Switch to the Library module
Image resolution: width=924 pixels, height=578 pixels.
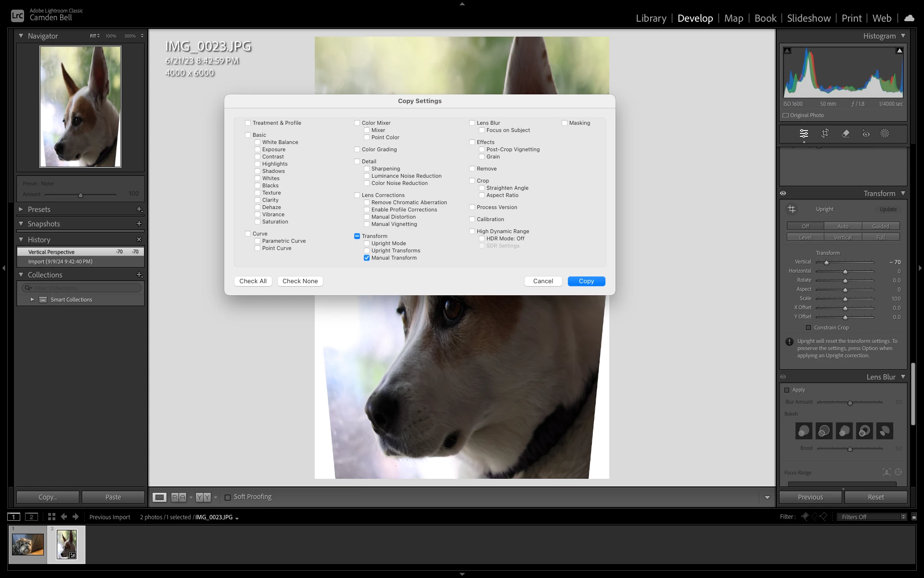pyautogui.click(x=651, y=18)
